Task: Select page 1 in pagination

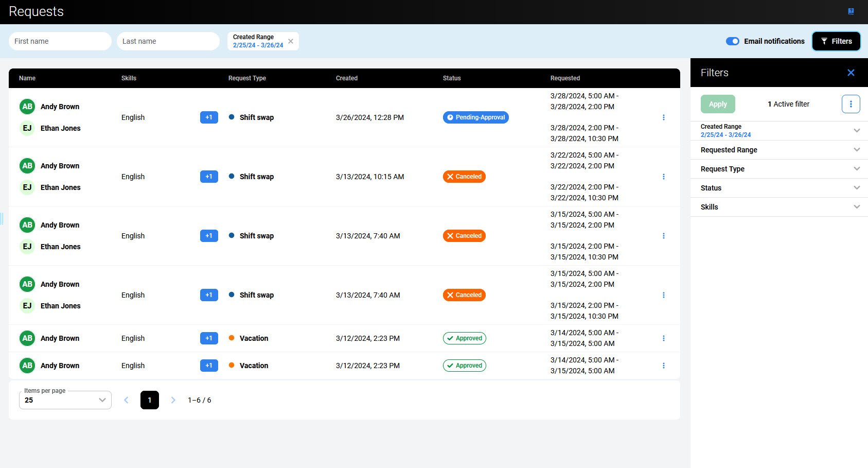Action: pos(150,400)
